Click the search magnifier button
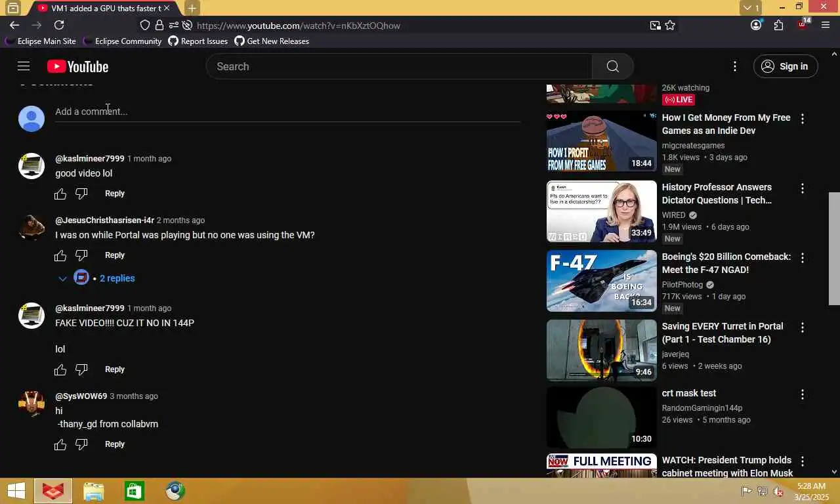The height and width of the screenshot is (504, 840). coord(612,66)
